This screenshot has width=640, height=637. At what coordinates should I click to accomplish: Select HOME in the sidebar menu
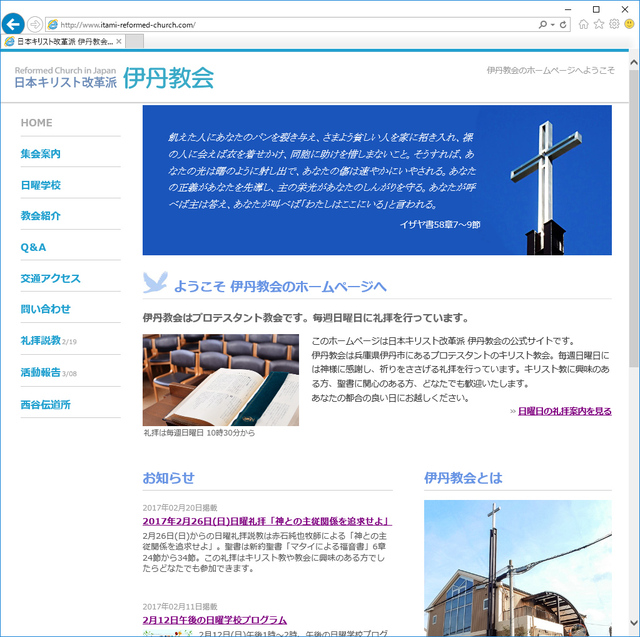click(x=37, y=123)
